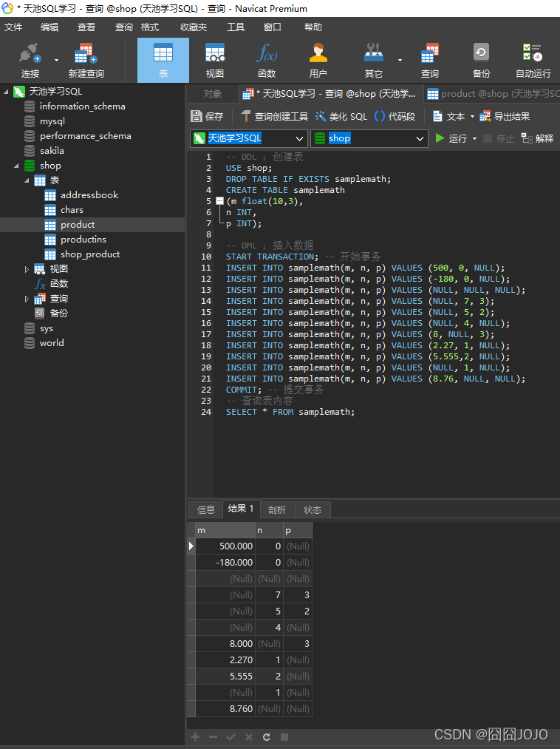Screen dimensions: 560x749
Task: Open dropdown arrow next to 连接
Action: point(56,60)
